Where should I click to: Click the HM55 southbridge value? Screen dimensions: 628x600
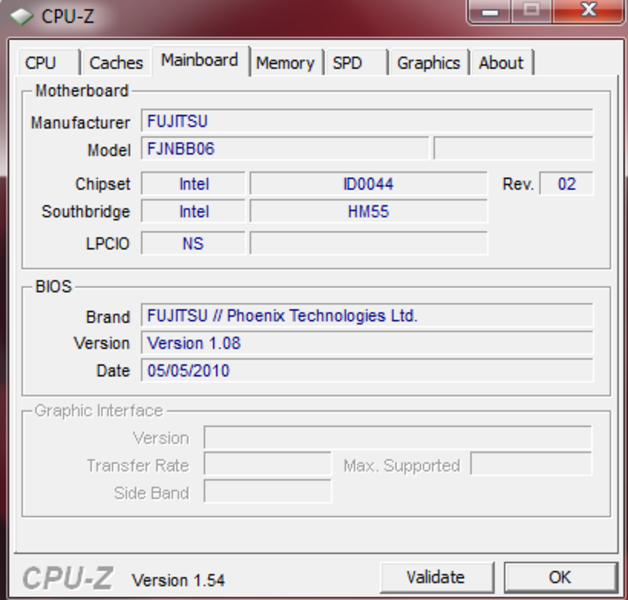pyautogui.click(x=368, y=211)
